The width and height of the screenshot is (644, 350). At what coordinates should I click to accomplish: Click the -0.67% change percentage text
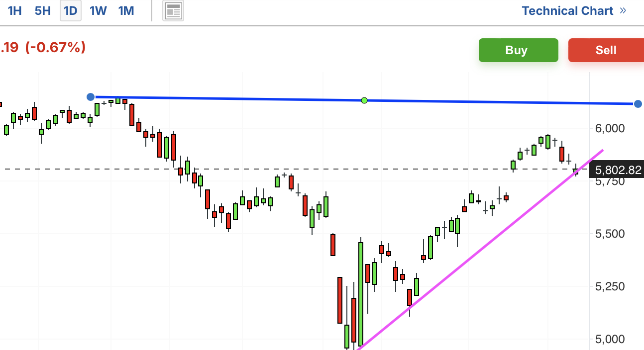click(x=55, y=48)
